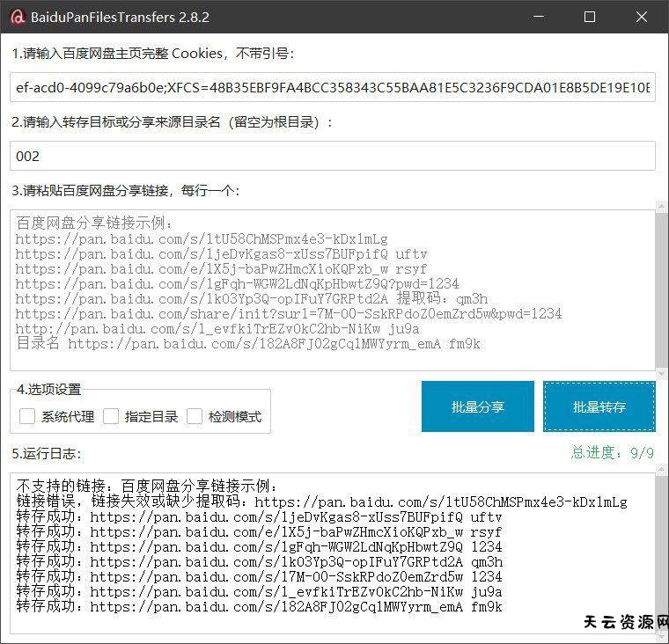Enable the 检测模式 checkbox
This screenshot has width=669, height=644.
click(195, 416)
